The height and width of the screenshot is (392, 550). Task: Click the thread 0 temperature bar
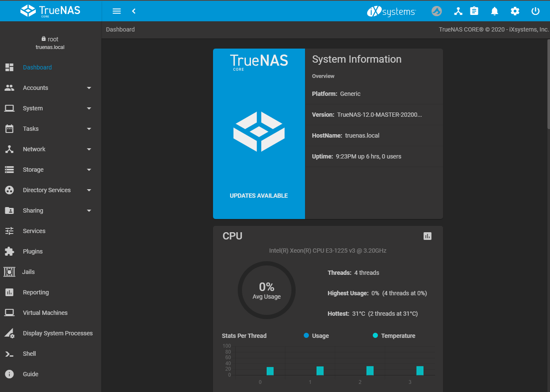point(270,371)
